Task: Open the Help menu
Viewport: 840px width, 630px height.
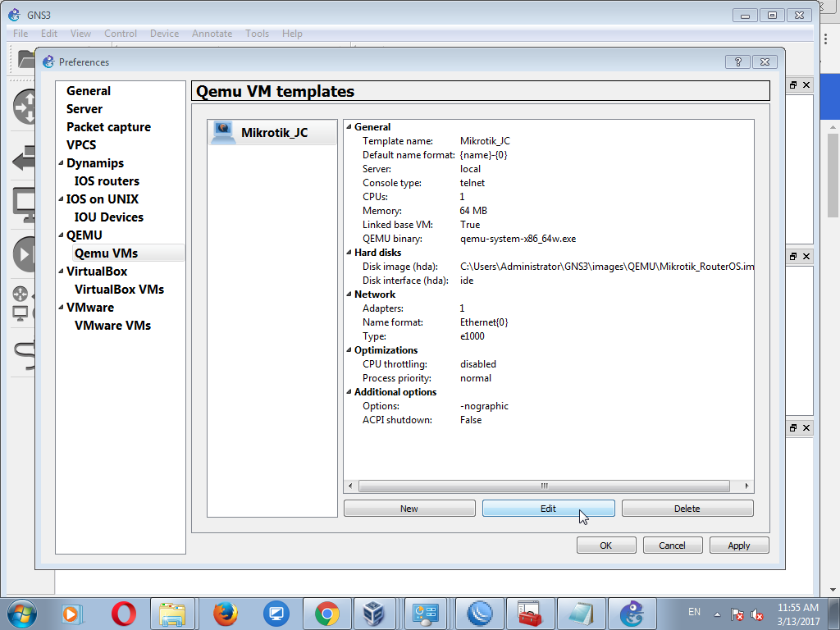Action: 292,33
